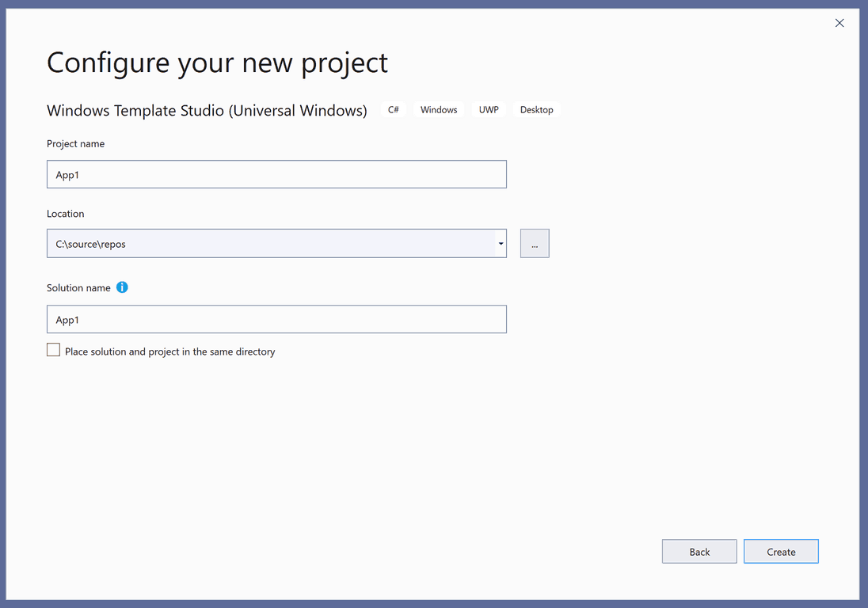The width and height of the screenshot is (868, 608).
Task: Click the Windows Template Studio (Universal Windows) title
Action: [207, 111]
